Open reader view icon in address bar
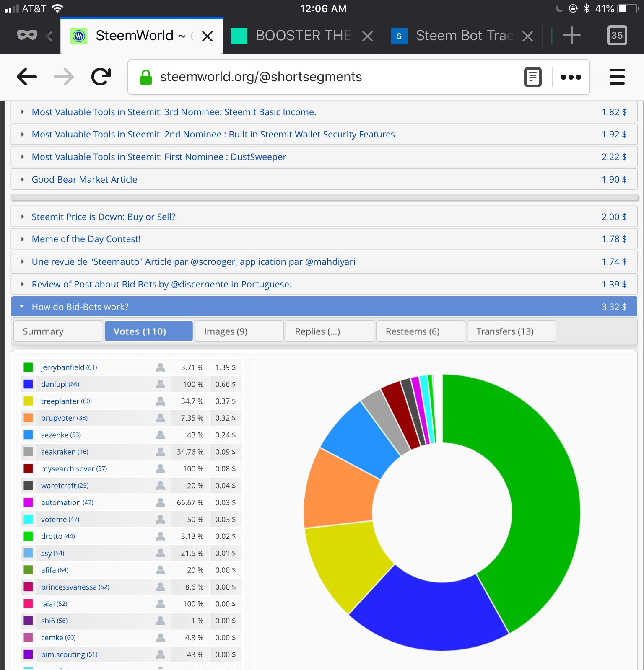 533,77
